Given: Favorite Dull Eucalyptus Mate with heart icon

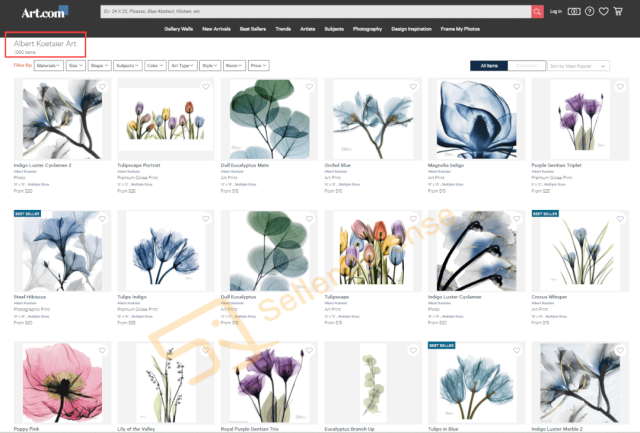Looking at the screenshot, I should [309, 87].
